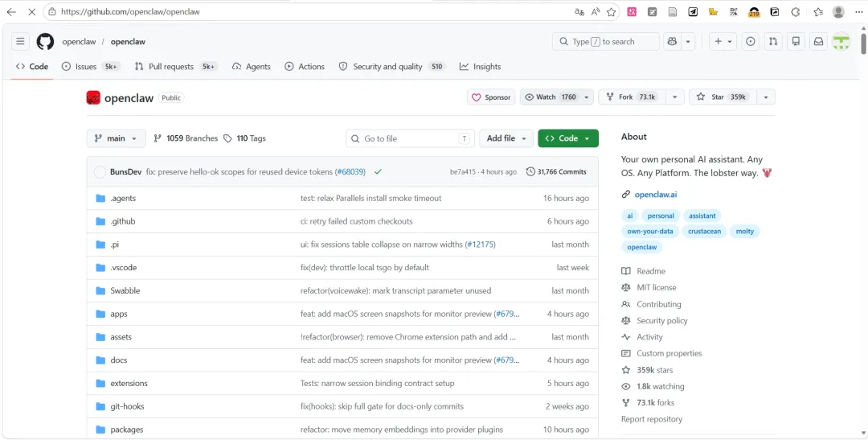The width and height of the screenshot is (868, 440).
Task: Open the extensions folder
Action: (129, 383)
